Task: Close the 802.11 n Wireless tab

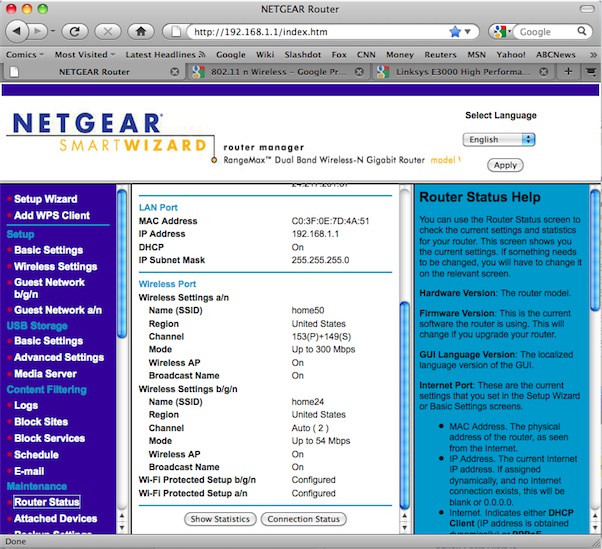Action: point(359,72)
